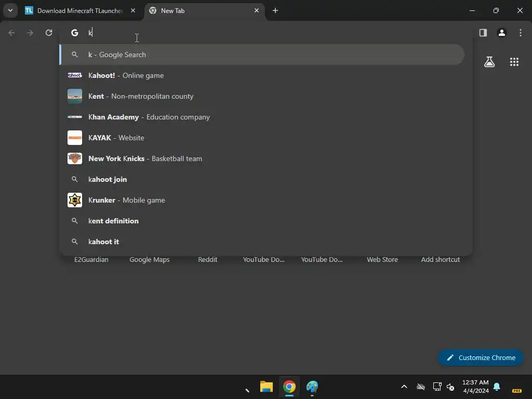Close the Download Minecraft TLauncher tab
The height and width of the screenshot is (399, 532).
(133, 10)
